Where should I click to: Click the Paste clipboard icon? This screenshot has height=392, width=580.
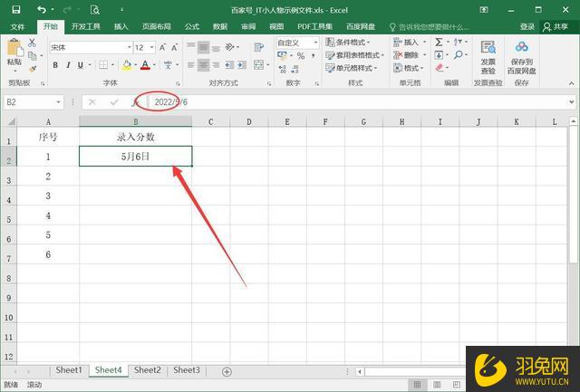tap(14, 48)
